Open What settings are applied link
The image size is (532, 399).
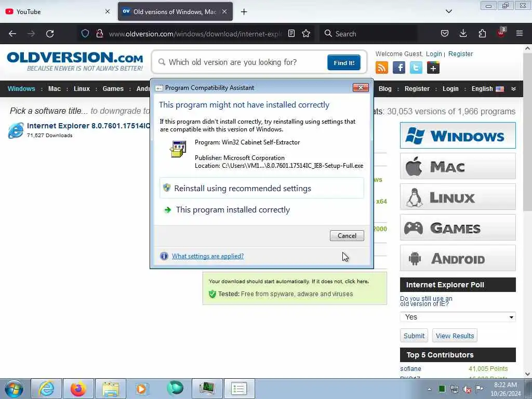tap(208, 256)
